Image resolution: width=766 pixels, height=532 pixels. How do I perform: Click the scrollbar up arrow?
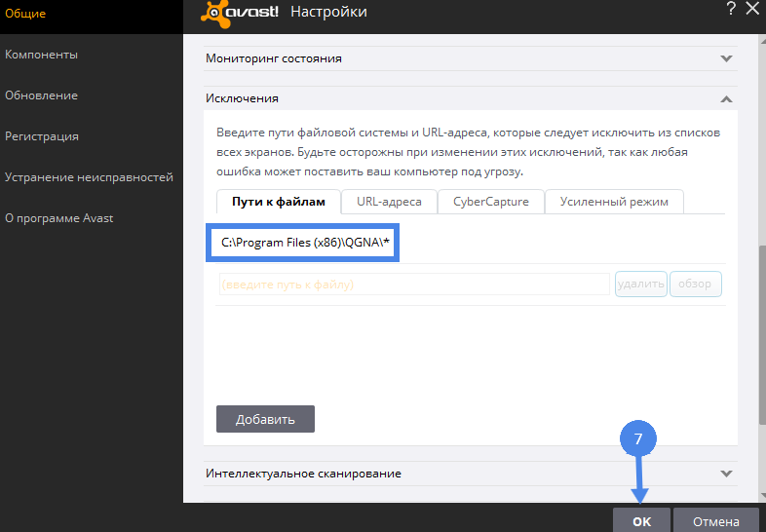click(x=762, y=41)
